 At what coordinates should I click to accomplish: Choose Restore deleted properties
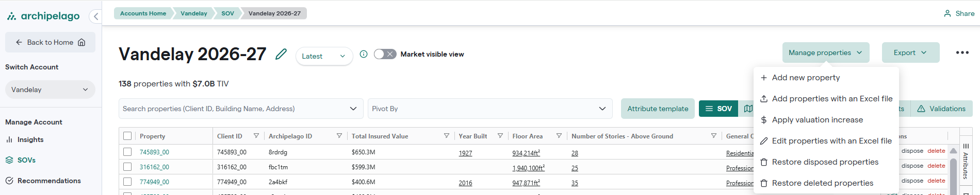(826, 183)
